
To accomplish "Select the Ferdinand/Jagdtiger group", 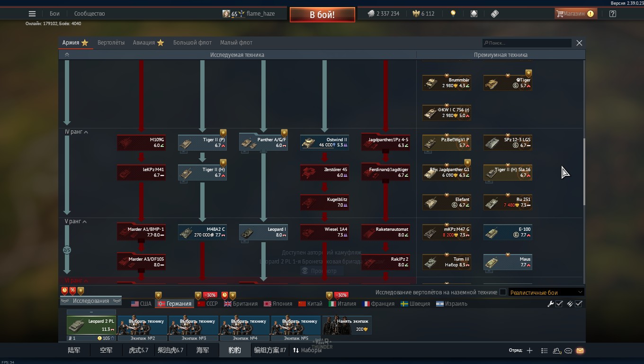I will [x=385, y=173].
